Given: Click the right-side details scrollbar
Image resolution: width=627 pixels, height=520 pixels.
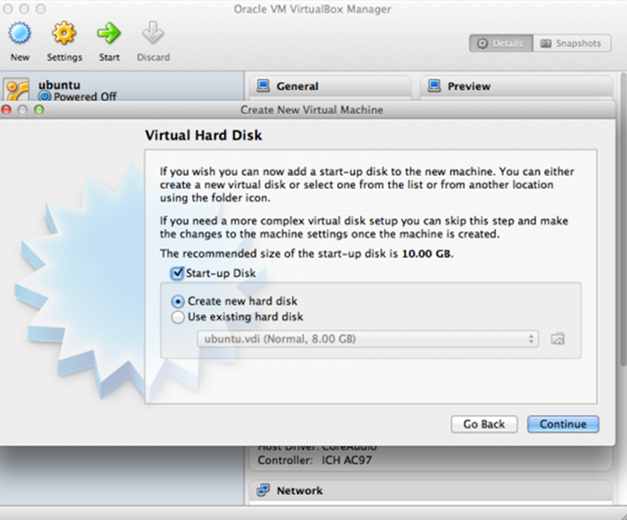Looking at the screenshot, I should tap(623, 220).
